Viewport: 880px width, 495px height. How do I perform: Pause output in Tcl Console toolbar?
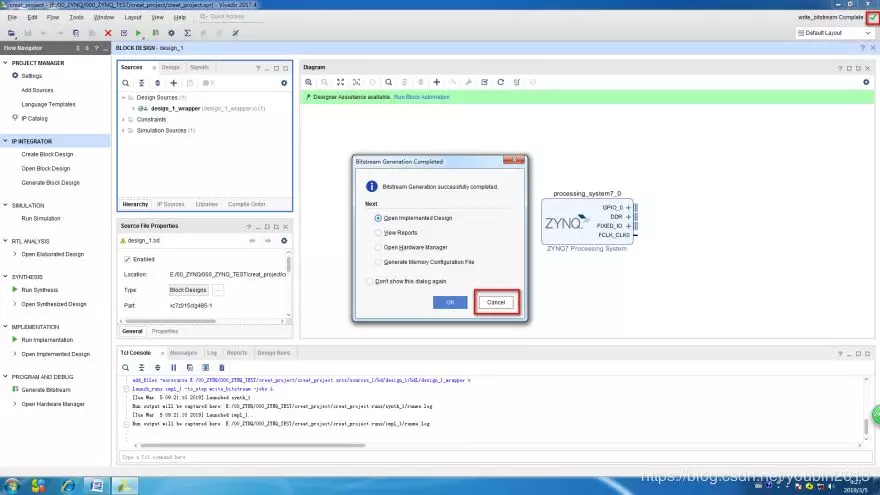[173, 368]
